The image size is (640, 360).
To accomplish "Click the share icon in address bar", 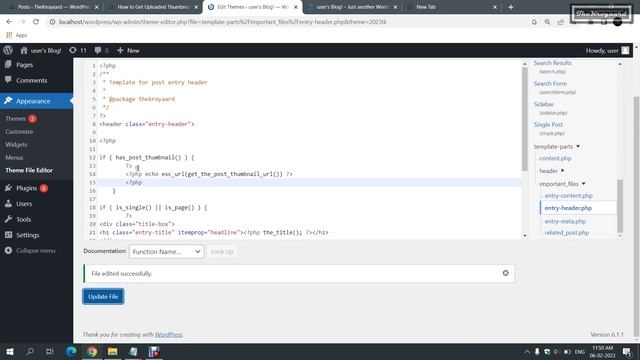I will [x=560, y=22].
